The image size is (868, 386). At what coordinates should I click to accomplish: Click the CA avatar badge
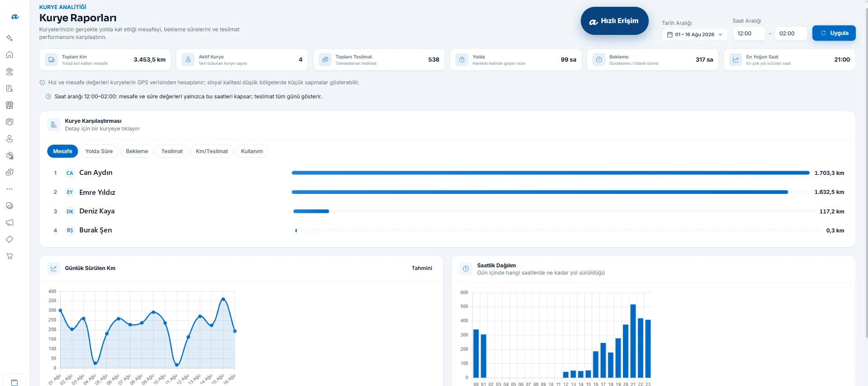tap(70, 173)
